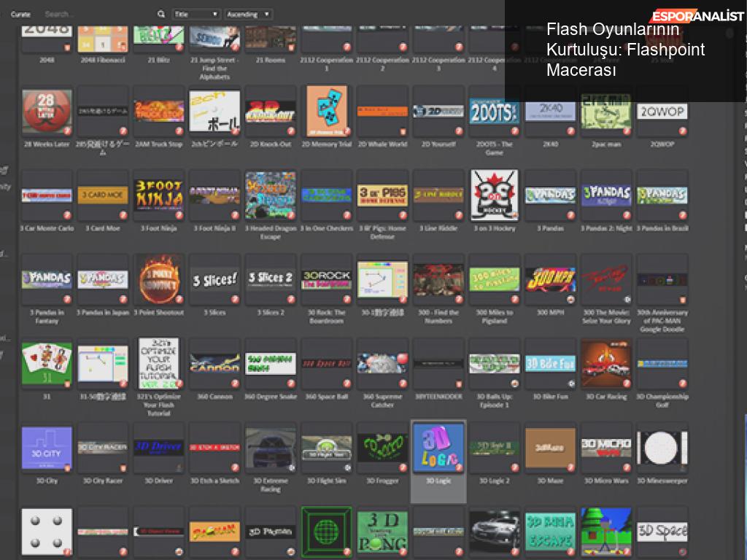Viewport: 747px width, 560px height.
Task: Select the 3 on 3 Hockey game logo
Action: [495, 195]
